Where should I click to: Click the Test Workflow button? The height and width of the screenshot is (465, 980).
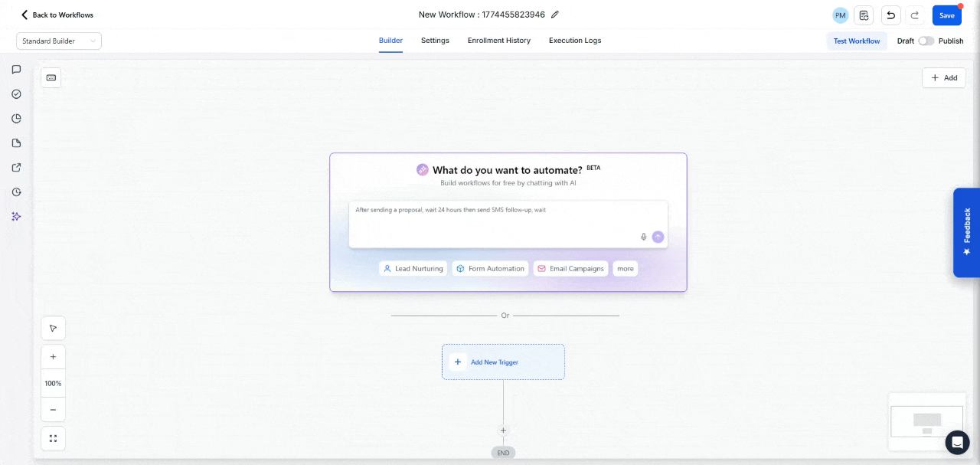tap(857, 41)
